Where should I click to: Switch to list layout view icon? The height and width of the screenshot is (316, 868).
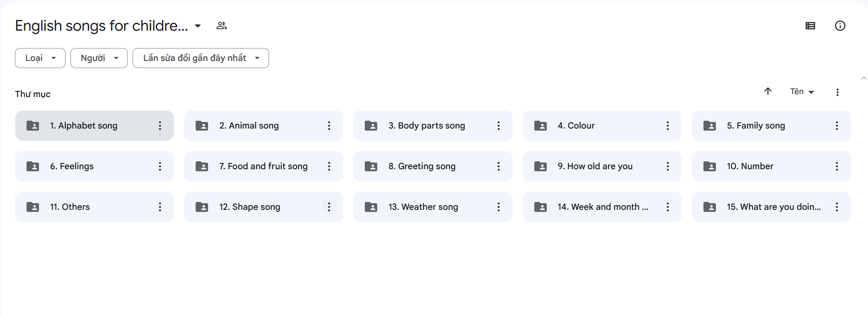click(810, 26)
